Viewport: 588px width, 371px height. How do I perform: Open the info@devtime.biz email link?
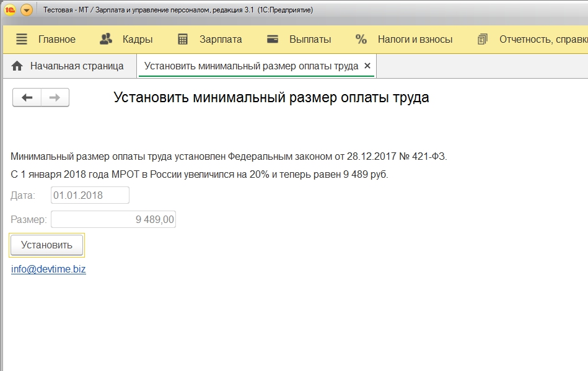(x=48, y=269)
